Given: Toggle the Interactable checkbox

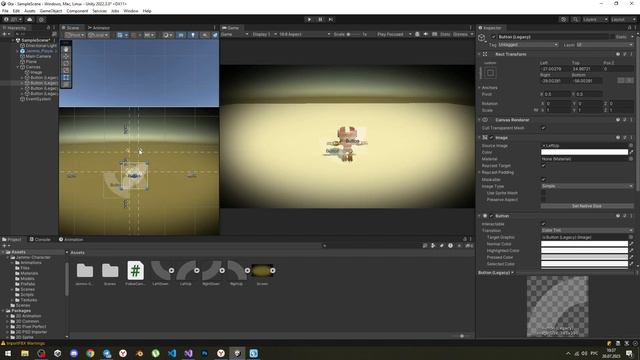Looking at the screenshot, I should pos(543,224).
